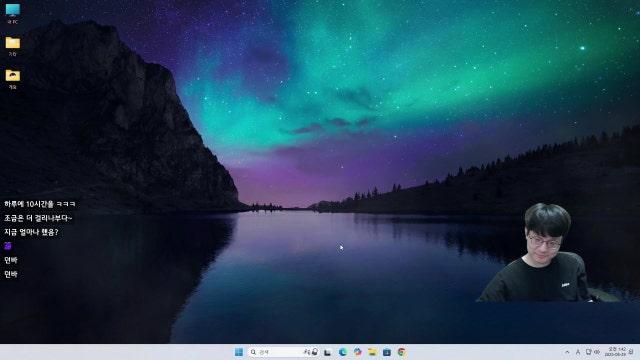Select the This PC desktop icon
640x360 pixels.
[13, 13]
